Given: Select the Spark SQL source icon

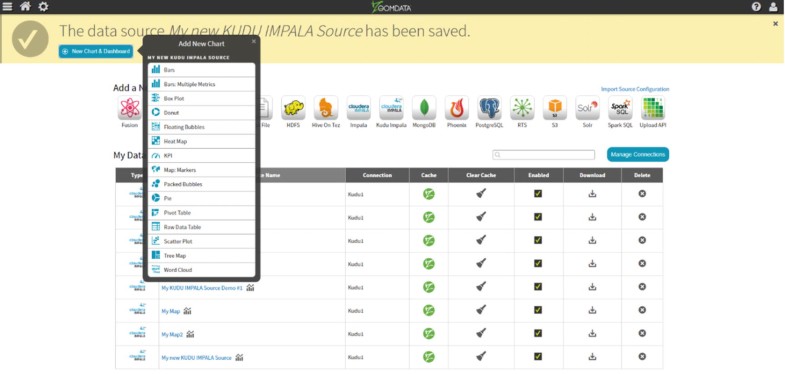Looking at the screenshot, I should click(x=620, y=108).
